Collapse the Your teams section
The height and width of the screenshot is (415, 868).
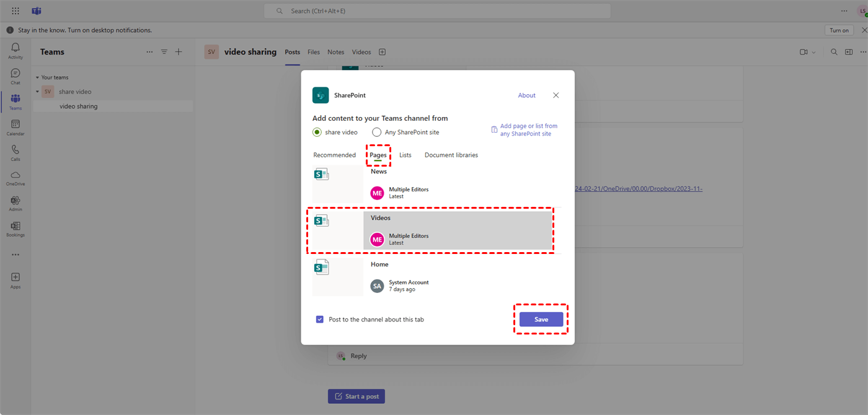[37, 77]
